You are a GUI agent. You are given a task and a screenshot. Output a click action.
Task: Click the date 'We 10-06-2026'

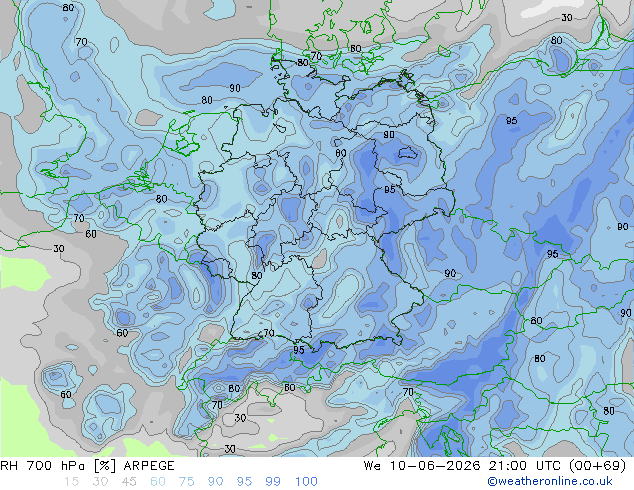422,466
